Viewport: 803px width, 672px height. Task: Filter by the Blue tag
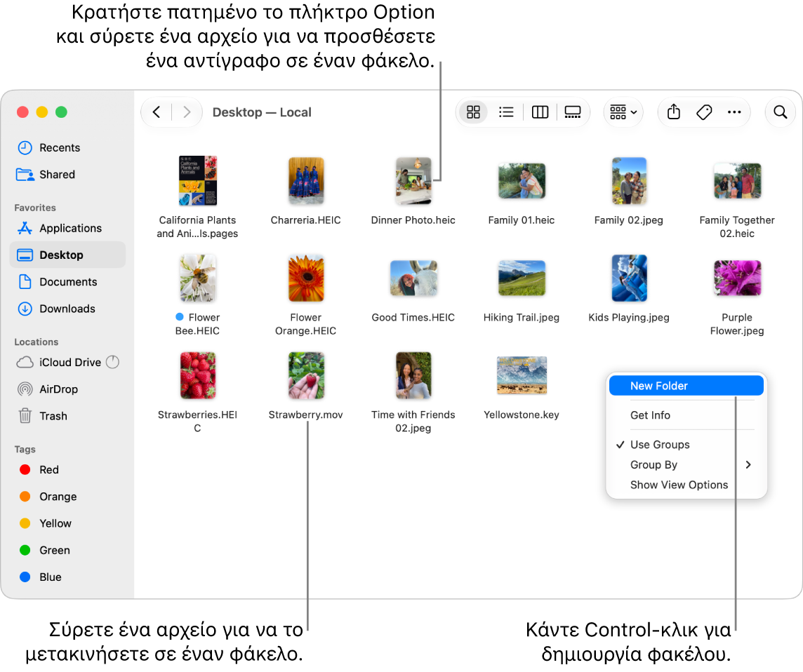(x=67, y=577)
